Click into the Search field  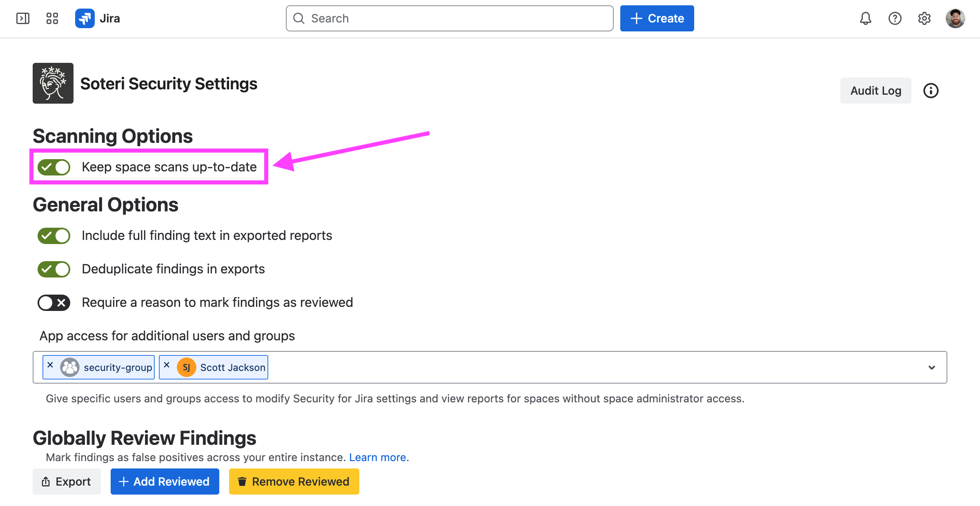(449, 18)
